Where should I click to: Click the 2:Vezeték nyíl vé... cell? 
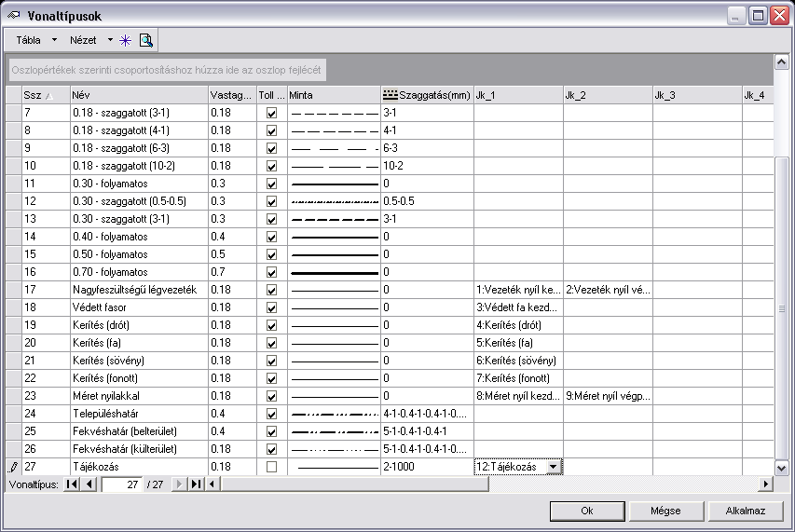coord(608,290)
